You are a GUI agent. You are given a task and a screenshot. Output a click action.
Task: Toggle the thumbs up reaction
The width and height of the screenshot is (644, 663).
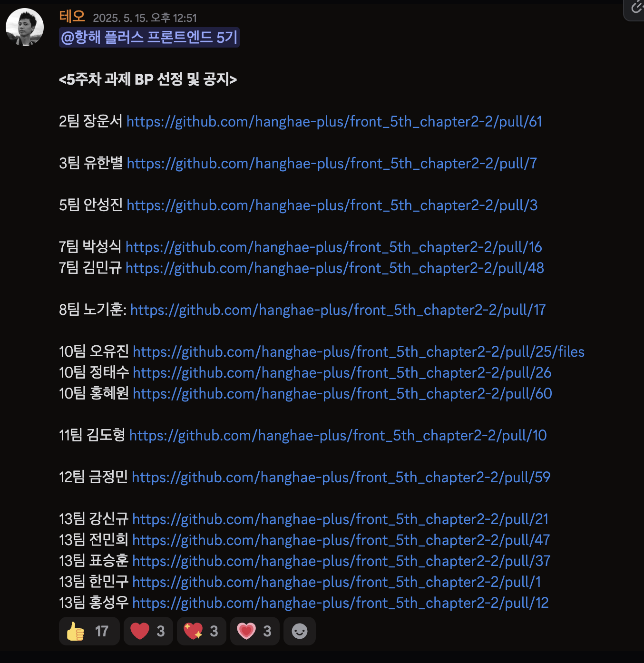coord(89,631)
